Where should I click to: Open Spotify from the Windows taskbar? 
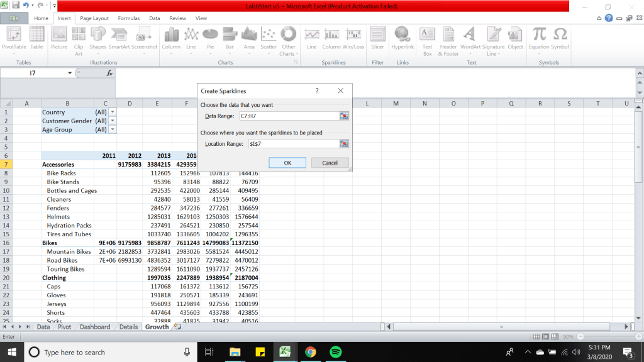335,352
